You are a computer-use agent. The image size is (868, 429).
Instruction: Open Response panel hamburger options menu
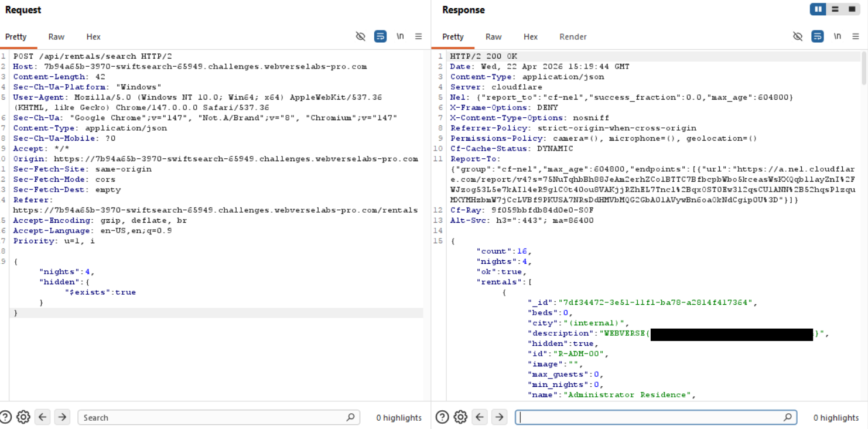point(856,36)
